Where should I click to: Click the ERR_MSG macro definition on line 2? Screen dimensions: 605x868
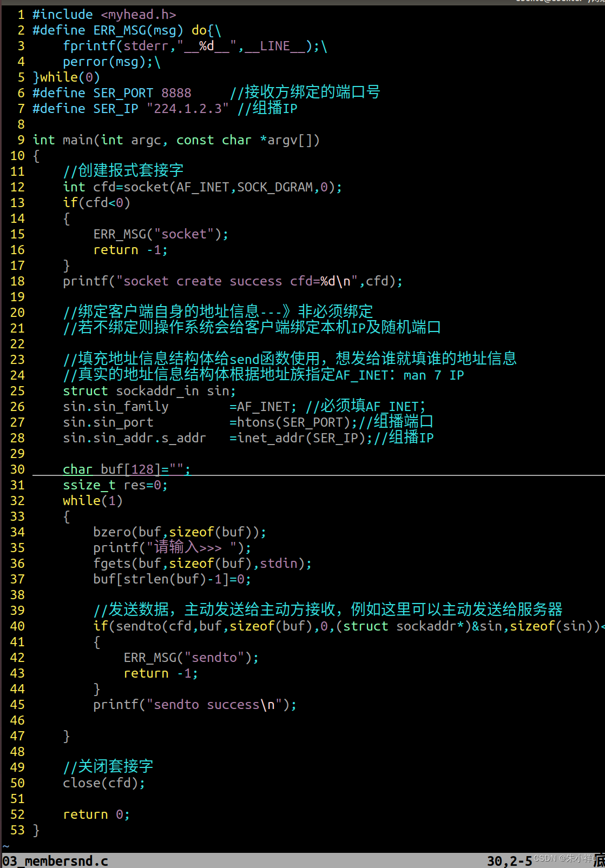point(127,30)
